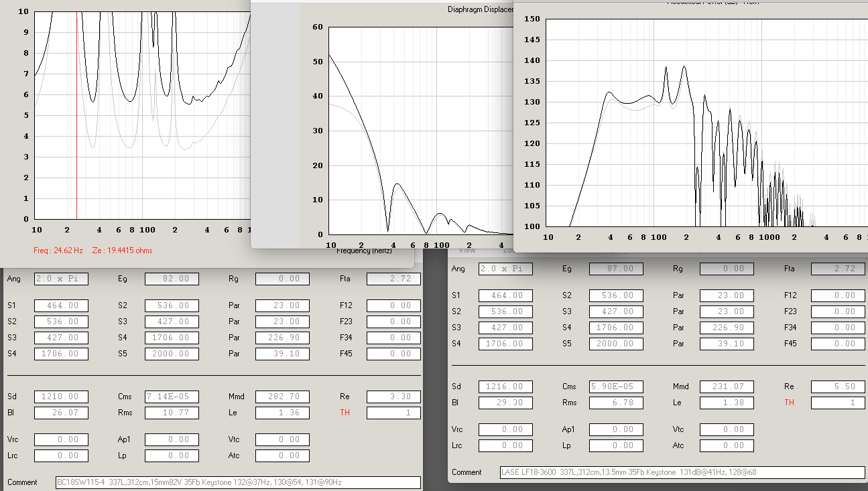868x491 pixels.
Task: Click Sd field showing 1216.00
Action: click(505, 387)
